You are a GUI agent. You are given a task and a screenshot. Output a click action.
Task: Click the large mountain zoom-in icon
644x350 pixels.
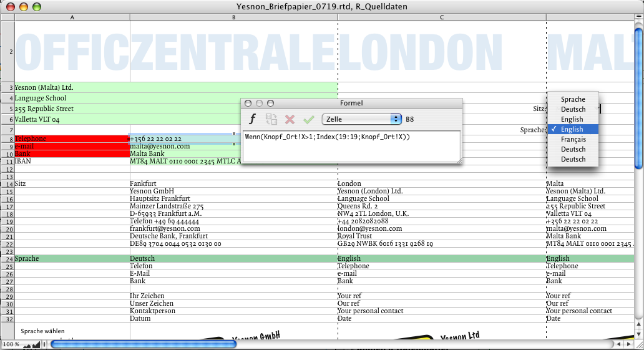coord(36,344)
